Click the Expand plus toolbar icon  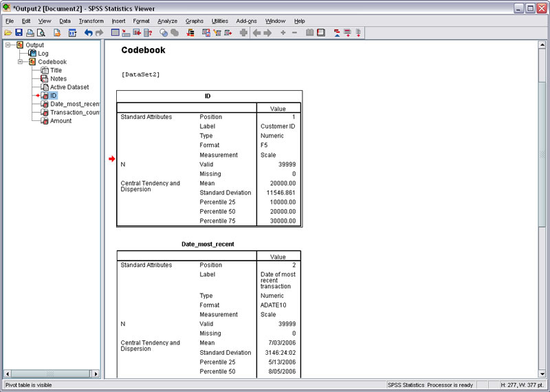[283, 32]
